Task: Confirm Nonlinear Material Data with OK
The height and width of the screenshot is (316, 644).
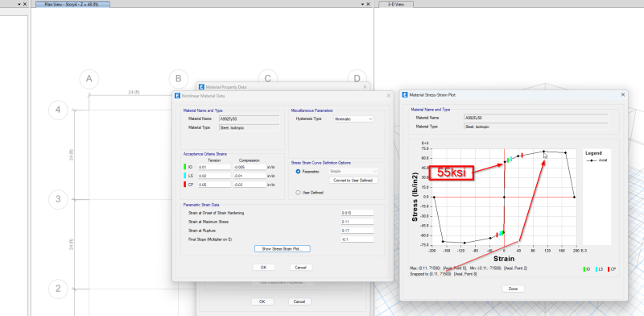Action: [x=264, y=268]
